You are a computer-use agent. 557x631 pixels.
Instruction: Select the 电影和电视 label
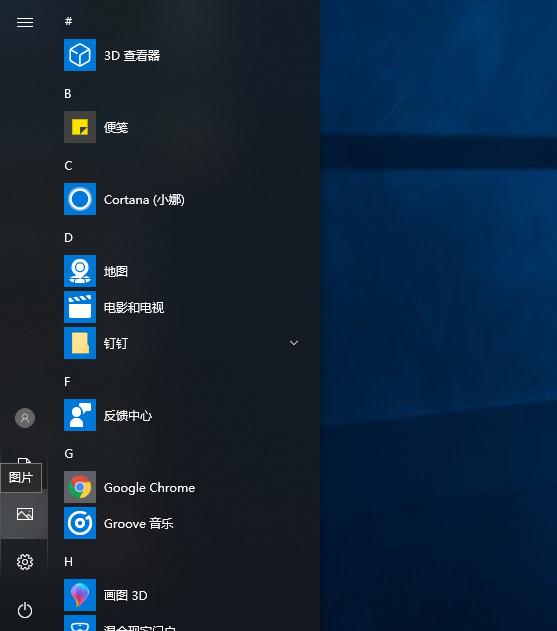(x=134, y=307)
